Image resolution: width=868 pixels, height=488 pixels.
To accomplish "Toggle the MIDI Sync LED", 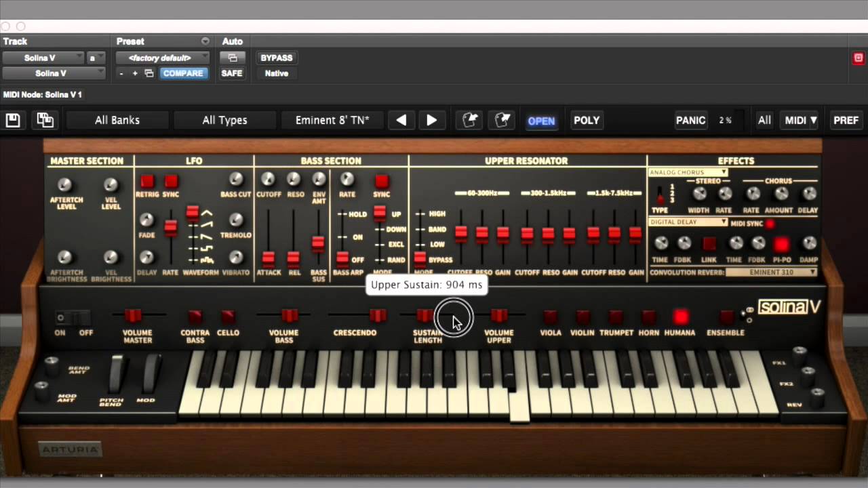I will tap(770, 224).
